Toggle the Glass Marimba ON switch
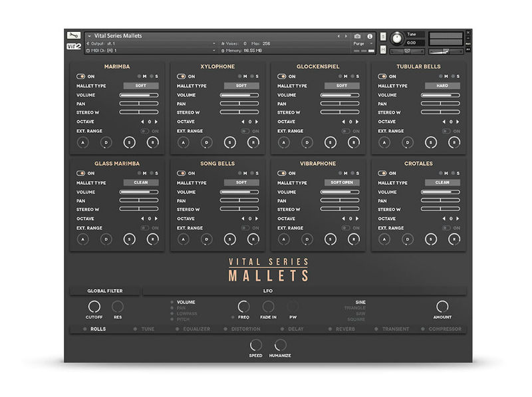 coord(80,173)
